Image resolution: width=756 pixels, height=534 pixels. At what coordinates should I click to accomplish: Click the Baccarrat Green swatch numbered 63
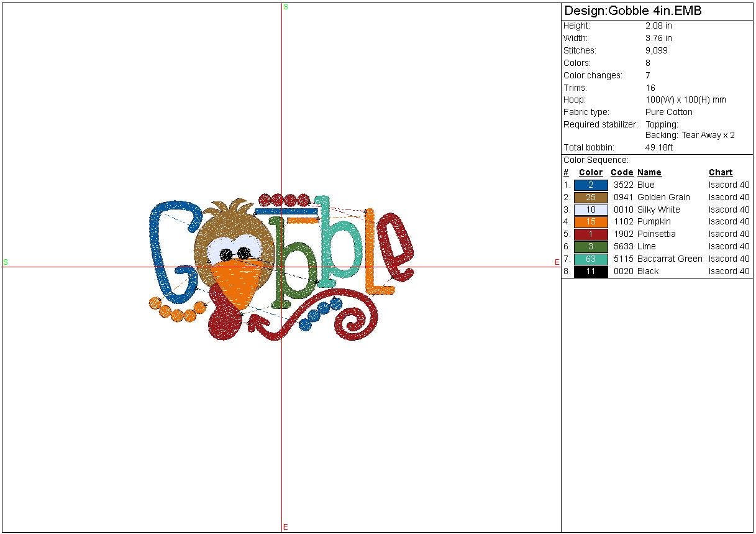click(590, 259)
